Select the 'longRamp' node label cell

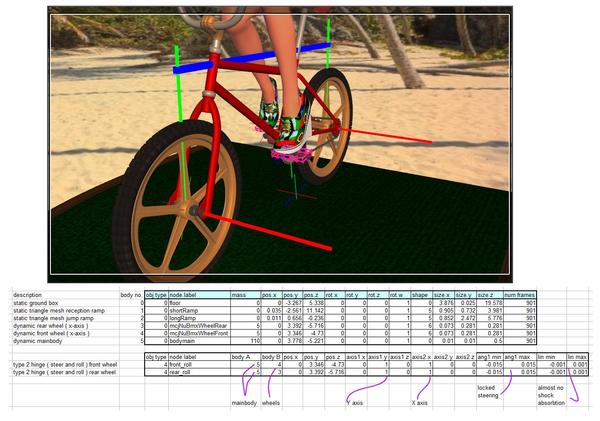(199, 318)
